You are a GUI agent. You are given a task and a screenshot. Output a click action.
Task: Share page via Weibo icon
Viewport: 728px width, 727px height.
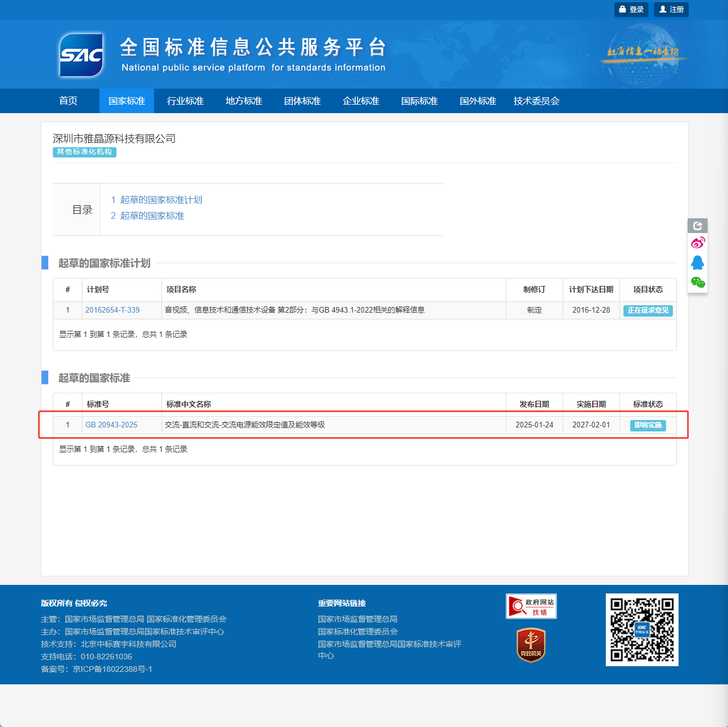point(698,243)
